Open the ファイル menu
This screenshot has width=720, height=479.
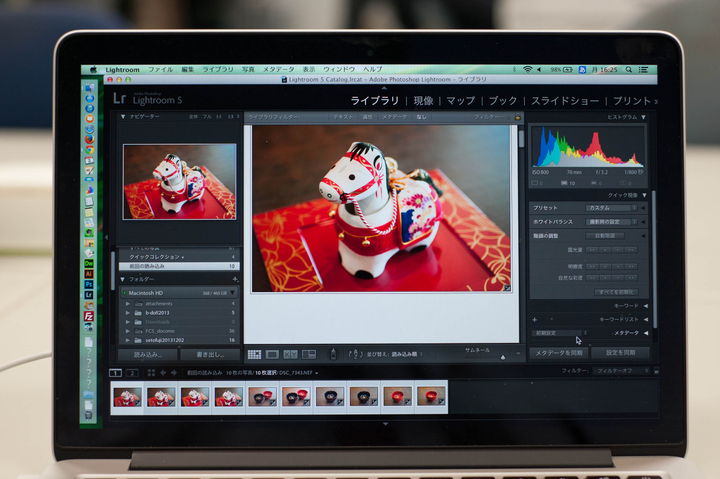tap(160, 69)
